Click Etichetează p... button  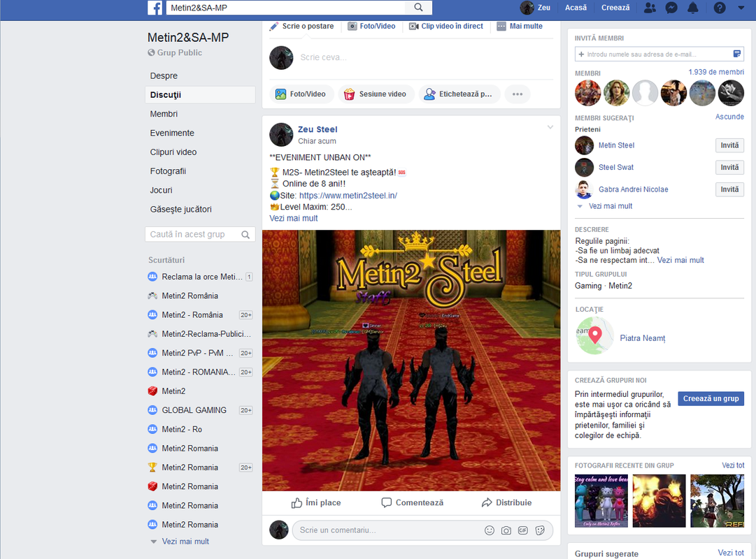point(459,94)
